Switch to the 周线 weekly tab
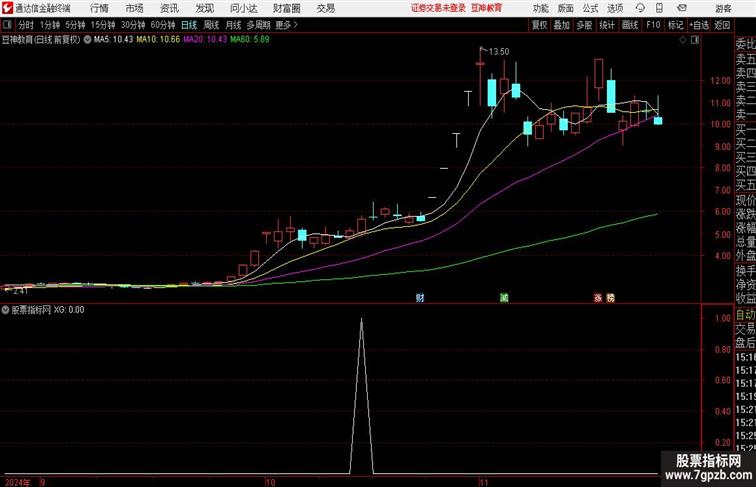This screenshot has height=487, width=756. coord(211,25)
